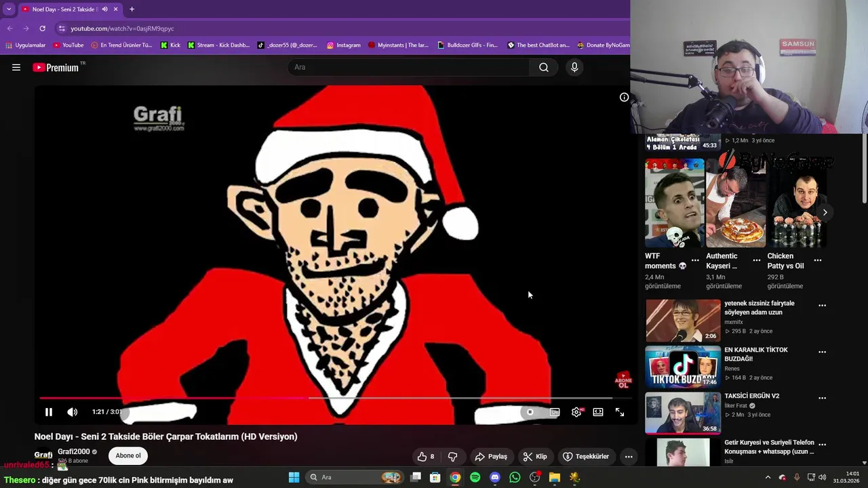
Task: Open options for EN KARANLIK TIKTOK video
Action: point(822,352)
